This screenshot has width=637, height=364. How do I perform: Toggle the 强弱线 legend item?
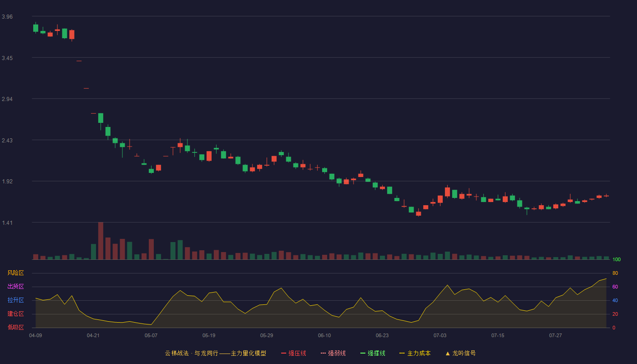(x=333, y=353)
